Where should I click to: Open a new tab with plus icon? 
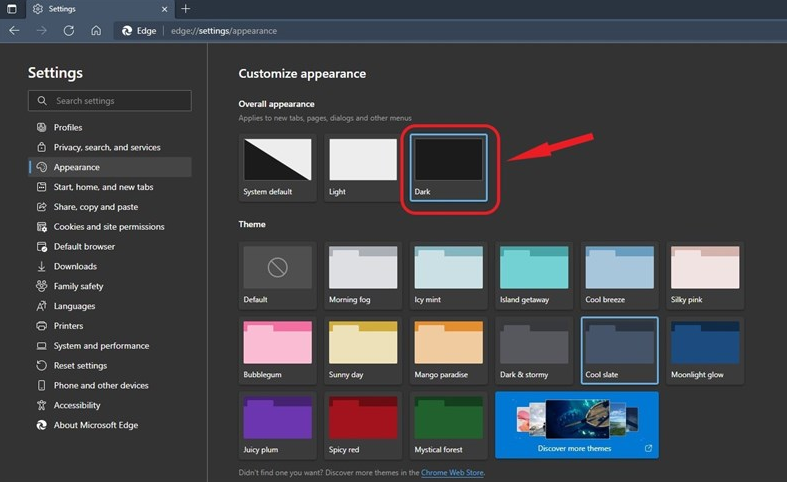point(185,9)
